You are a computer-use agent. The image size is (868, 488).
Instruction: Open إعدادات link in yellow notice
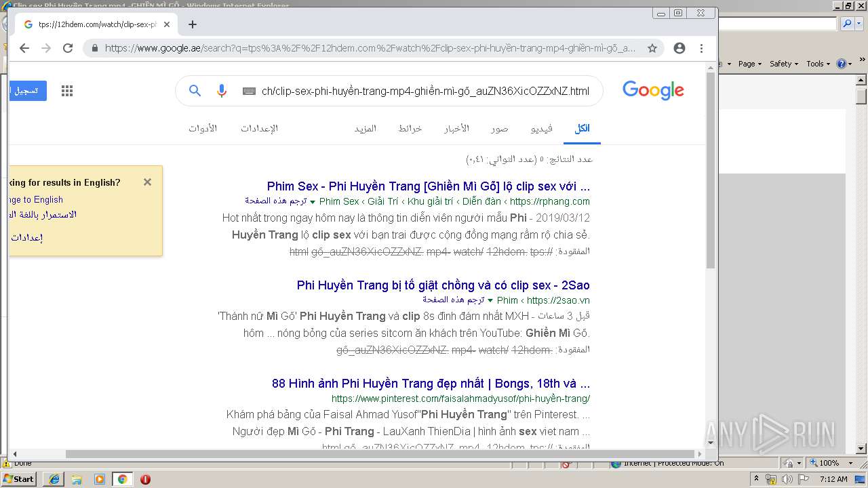click(27, 238)
